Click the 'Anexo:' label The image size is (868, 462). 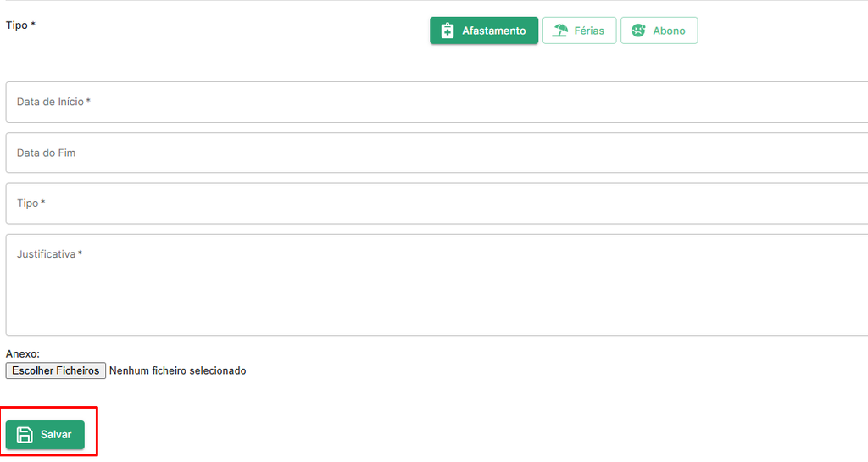(x=23, y=354)
